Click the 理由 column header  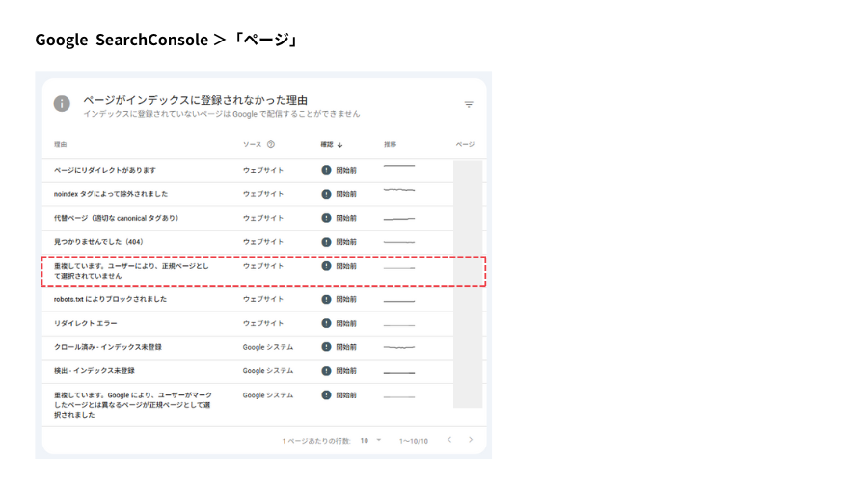(x=61, y=144)
